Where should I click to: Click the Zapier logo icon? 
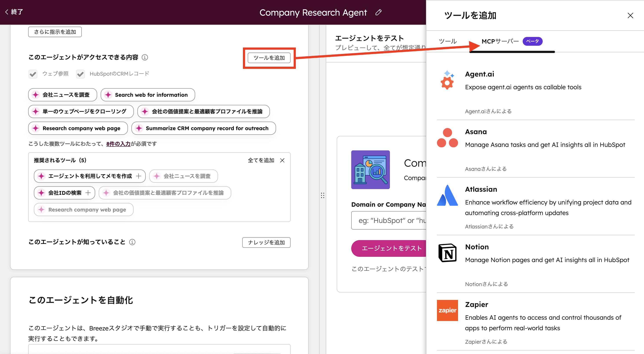(447, 310)
